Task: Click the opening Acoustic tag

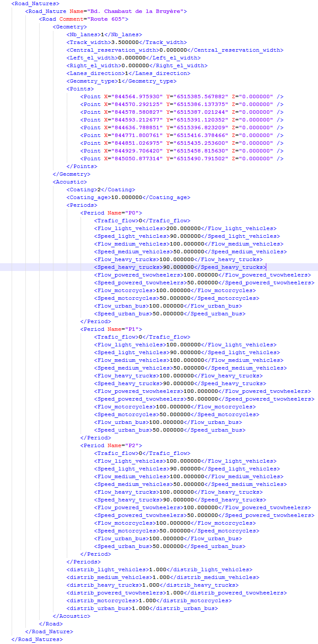Action: point(70,182)
